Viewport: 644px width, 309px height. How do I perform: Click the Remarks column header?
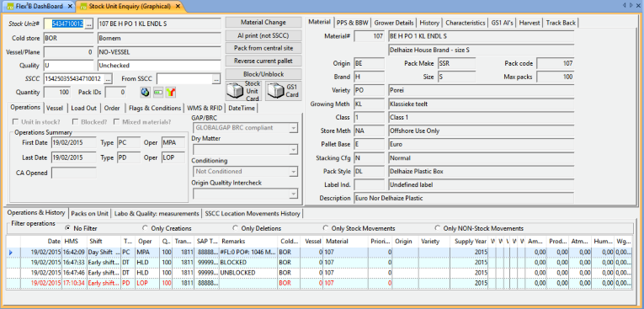pyautogui.click(x=248, y=242)
